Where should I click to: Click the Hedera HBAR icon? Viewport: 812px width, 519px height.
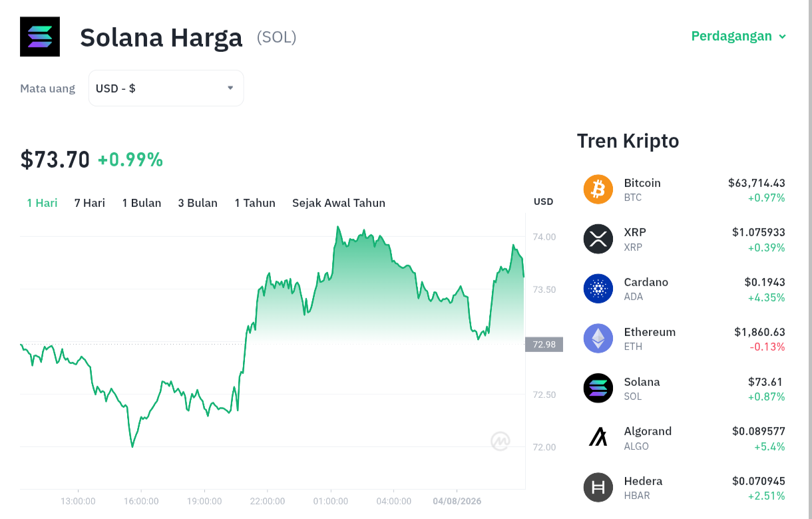tap(598, 487)
